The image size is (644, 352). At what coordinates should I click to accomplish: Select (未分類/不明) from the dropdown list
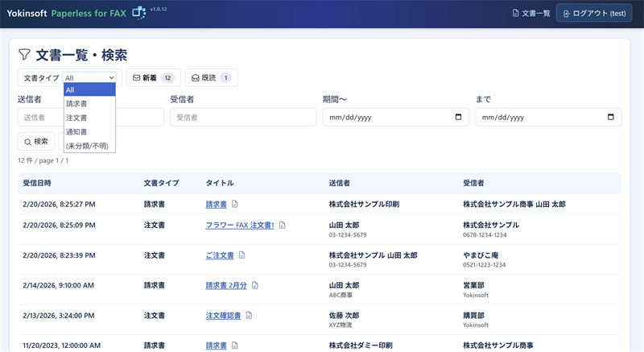coord(89,146)
